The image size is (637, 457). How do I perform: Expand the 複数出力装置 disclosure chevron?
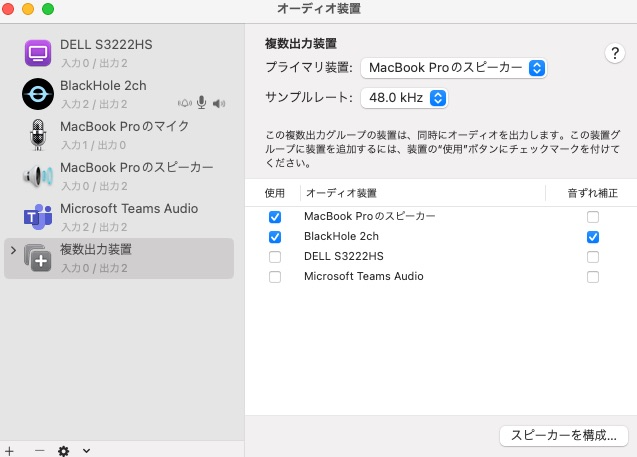pyautogui.click(x=13, y=250)
